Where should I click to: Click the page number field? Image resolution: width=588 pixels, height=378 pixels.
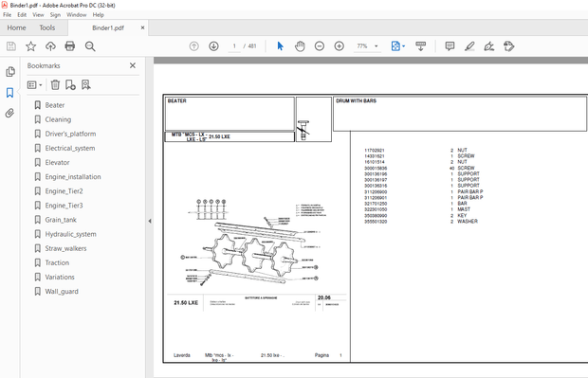pos(234,46)
